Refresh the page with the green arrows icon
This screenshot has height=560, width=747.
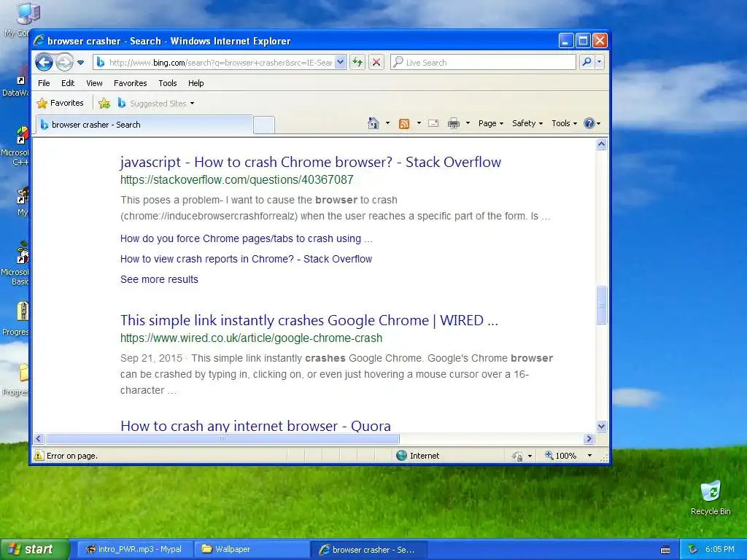[x=357, y=63]
